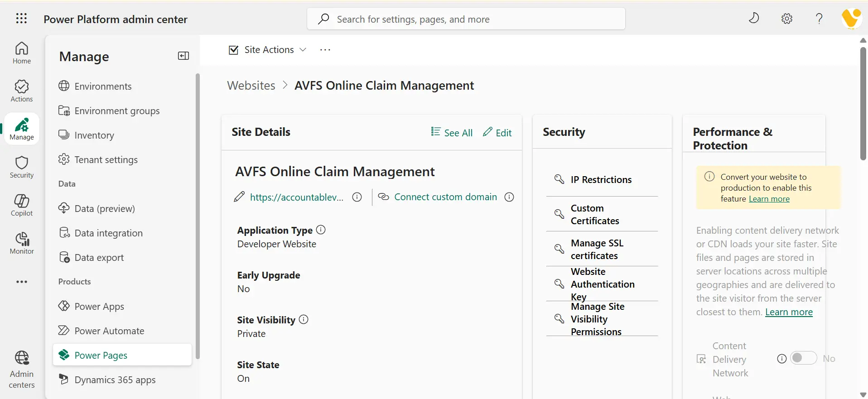Open the settings gear in header

[787, 19]
